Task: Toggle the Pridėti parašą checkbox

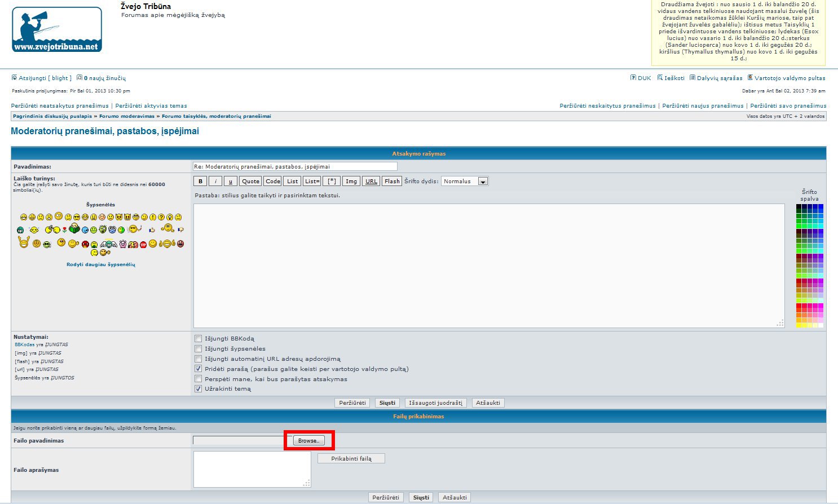Action: click(198, 369)
